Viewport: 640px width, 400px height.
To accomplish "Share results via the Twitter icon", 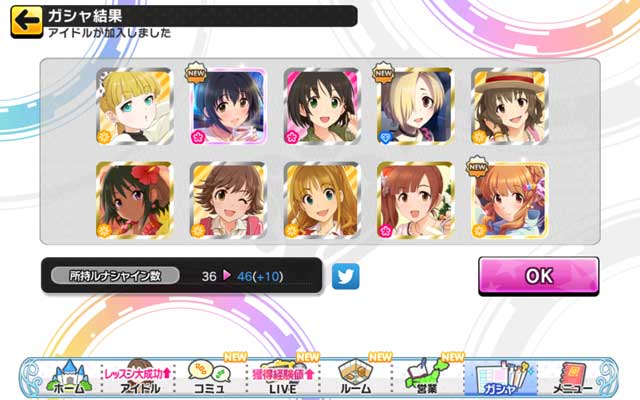I will tap(345, 276).
